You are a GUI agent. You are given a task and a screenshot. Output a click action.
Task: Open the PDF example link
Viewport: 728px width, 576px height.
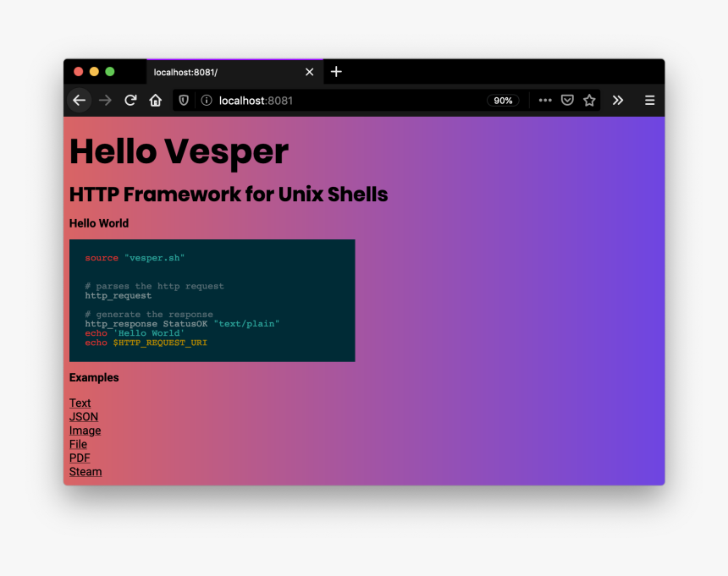(x=80, y=458)
